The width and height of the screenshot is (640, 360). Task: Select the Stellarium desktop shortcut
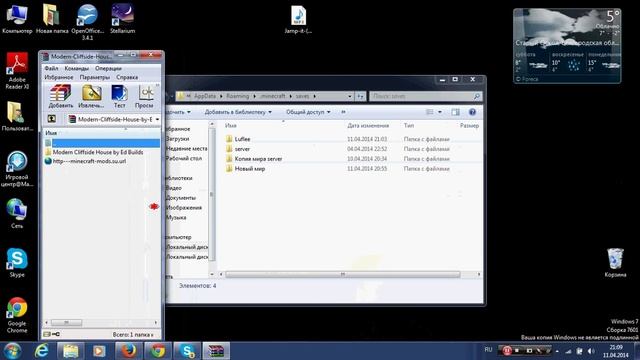click(122, 19)
